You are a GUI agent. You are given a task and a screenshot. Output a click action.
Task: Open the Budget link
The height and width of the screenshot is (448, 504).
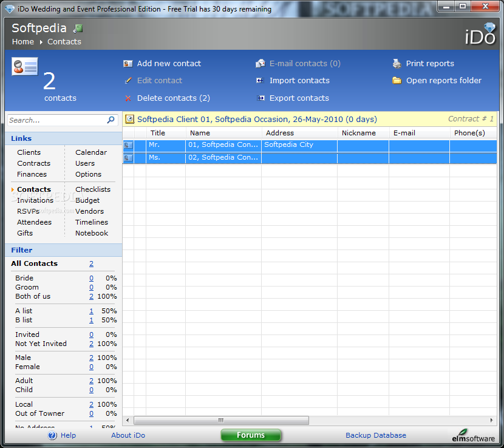point(87,200)
